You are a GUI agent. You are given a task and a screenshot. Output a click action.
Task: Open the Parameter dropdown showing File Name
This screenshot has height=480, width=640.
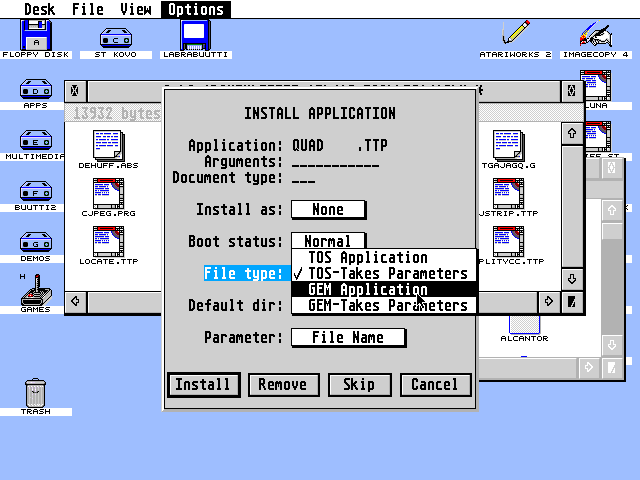(349, 338)
